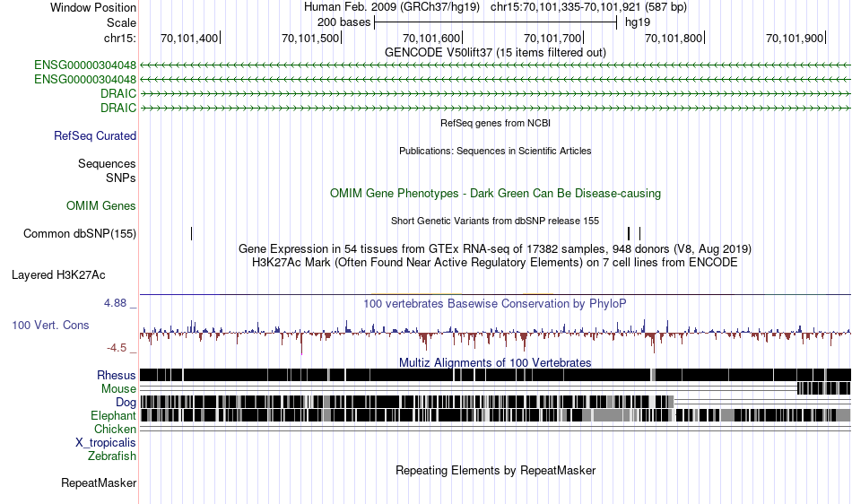Click the RefSeq genes from NCBI title
The height and width of the screenshot is (504, 852).
click(495, 123)
